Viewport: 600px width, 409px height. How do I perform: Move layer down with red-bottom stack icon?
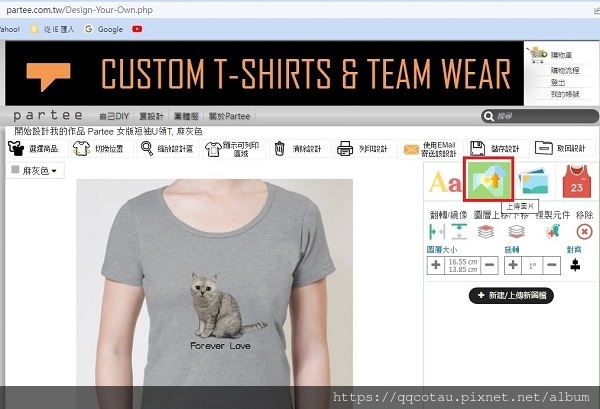point(516,231)
